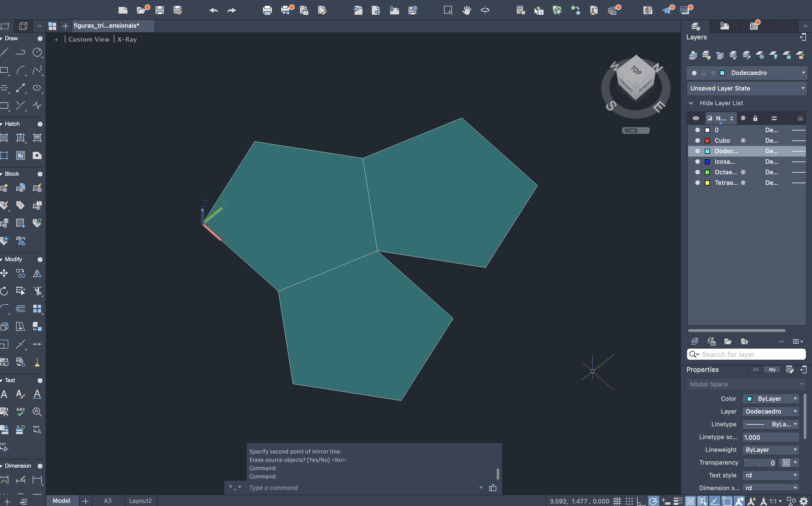Viewport: 812px width, 506px height.
Task: Click the Mirror tool in Modify
Action: 37,273
